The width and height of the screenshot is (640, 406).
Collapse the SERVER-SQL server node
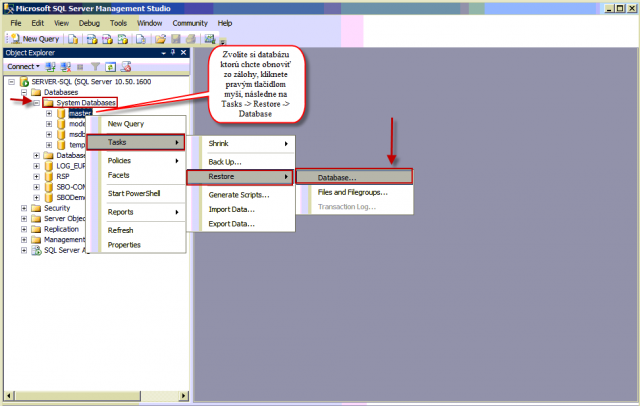[x=12, y=82]
